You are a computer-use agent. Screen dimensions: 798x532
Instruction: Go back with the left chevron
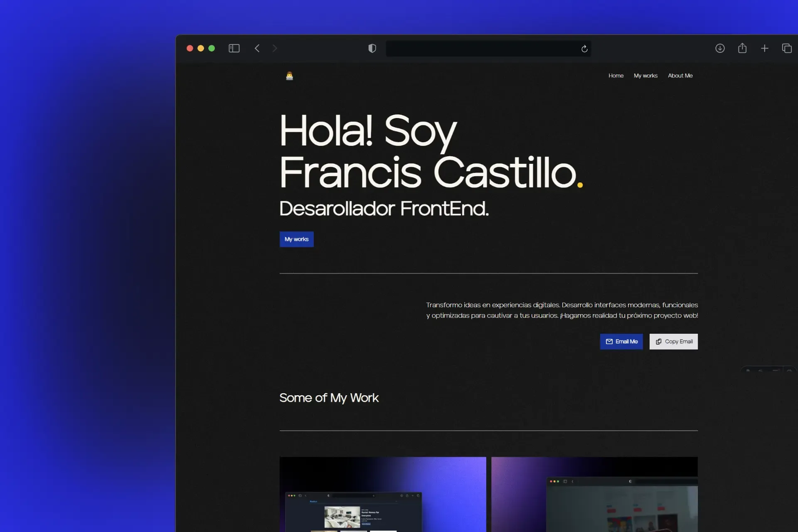(257, 48)
